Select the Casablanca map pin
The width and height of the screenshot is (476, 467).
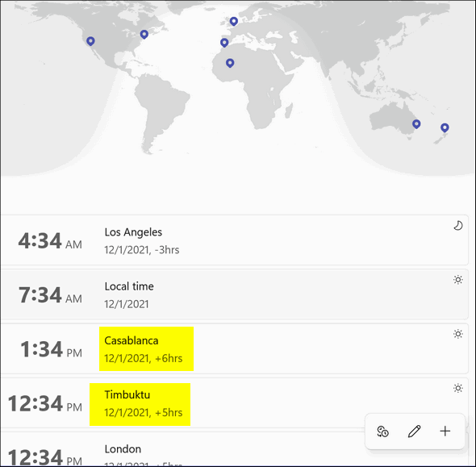[224, 43]
